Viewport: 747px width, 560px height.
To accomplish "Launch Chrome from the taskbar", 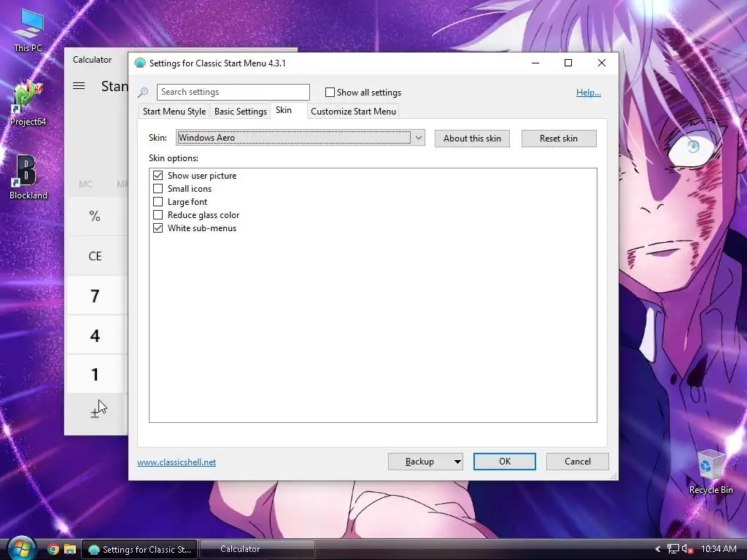I will point(53,549).
